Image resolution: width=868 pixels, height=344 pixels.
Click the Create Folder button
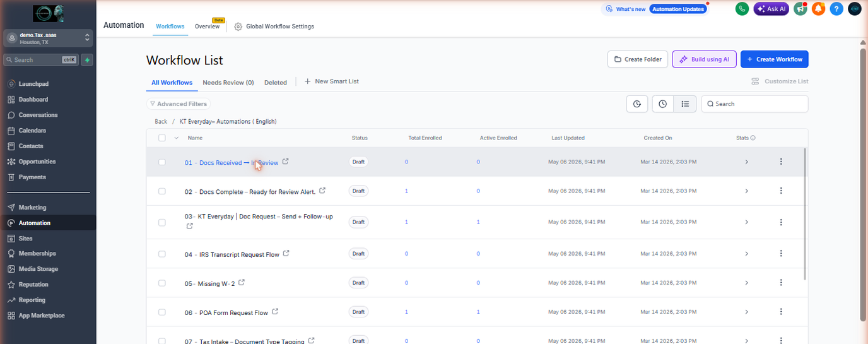[638, 59]
